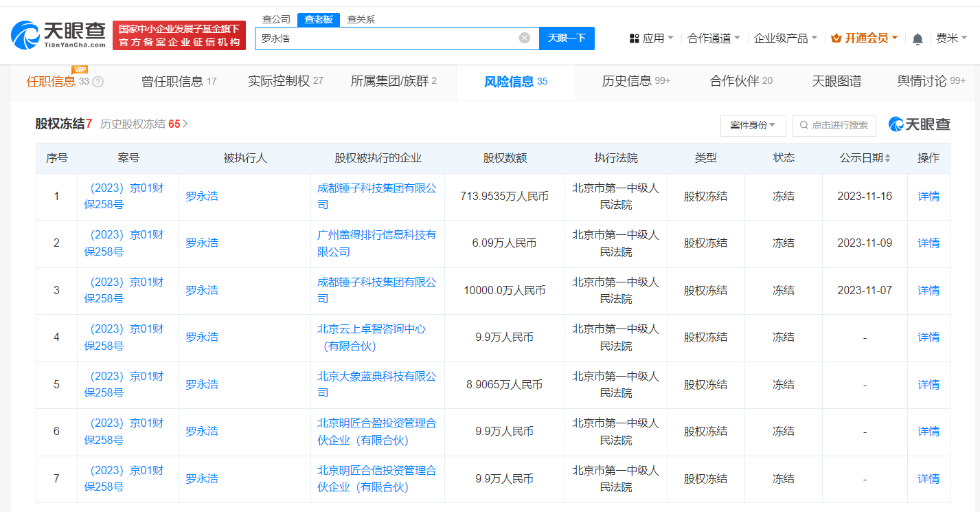980x512 pixels.
Task: Switch to the 查关系 search tab
Action: click(361, 19)
